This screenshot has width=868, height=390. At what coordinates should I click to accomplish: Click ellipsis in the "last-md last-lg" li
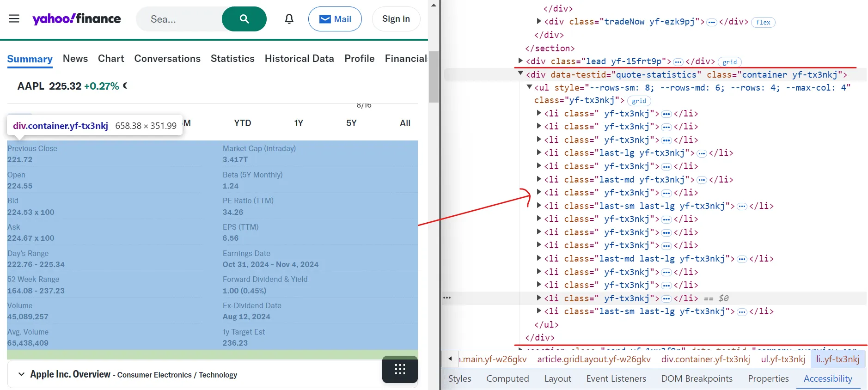point(742,259)
